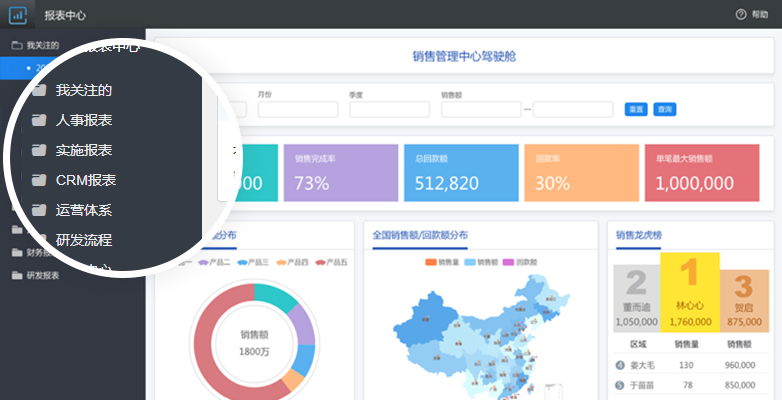Select the 全国销售额/回款额分布 panel tab
This screenshot has width=782, height=400.
pos(420,235)
